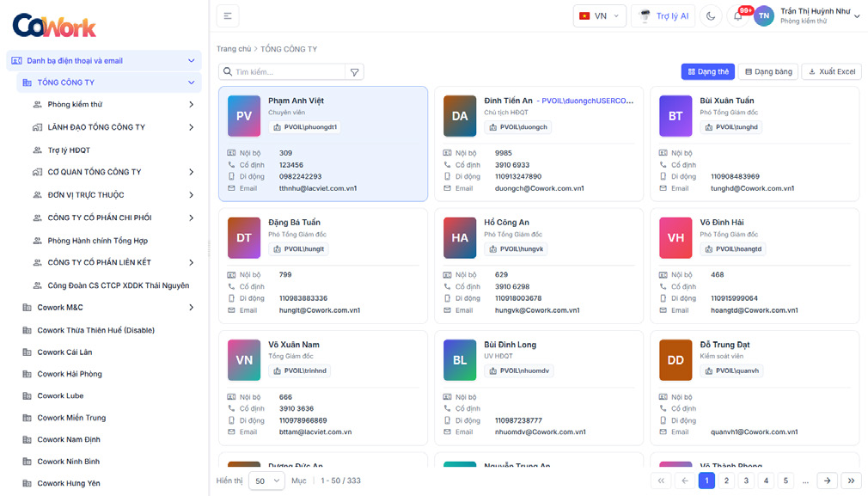Click phone book icon of Danh bạ menu
The image size is (868, 496).
[x=16, y=61]
